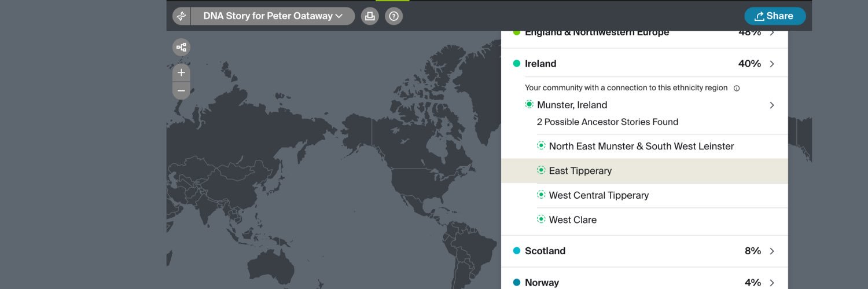
Task: Open the family tree view icon
Action: (181, 47)
